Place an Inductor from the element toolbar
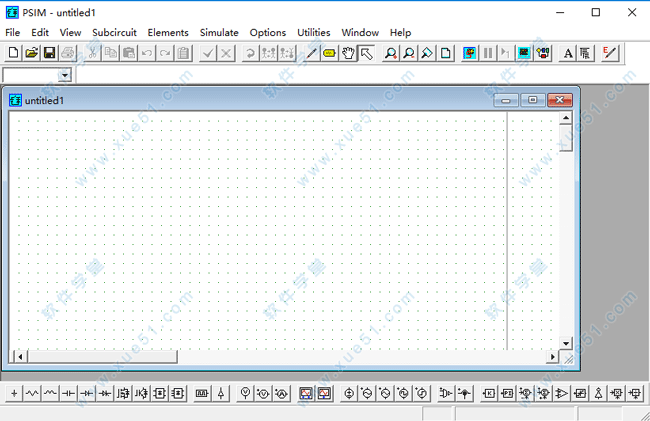This screenshot has height=421, width=650. pyautogui.click(x=50, y=393)
